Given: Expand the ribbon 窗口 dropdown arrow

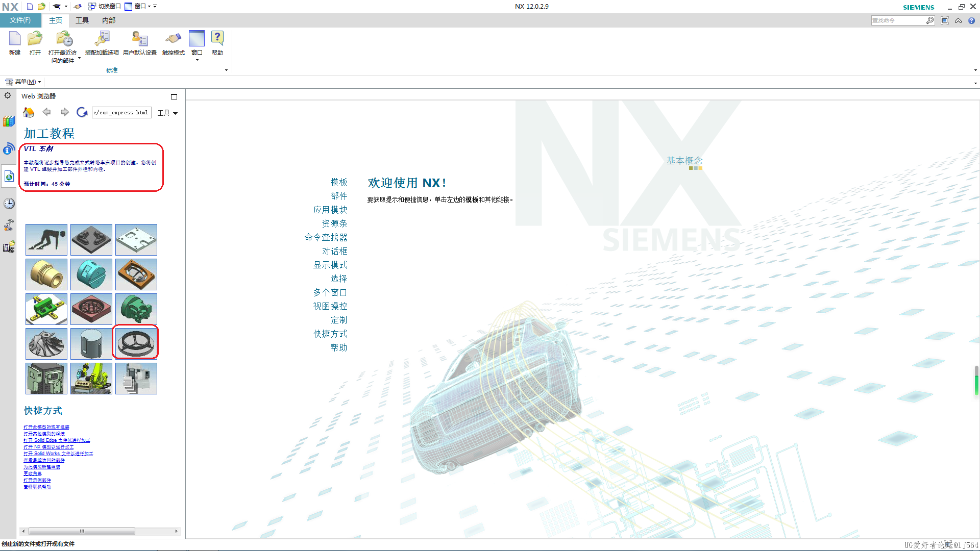Looking at the screenshot, I should (x=197, y=60).
